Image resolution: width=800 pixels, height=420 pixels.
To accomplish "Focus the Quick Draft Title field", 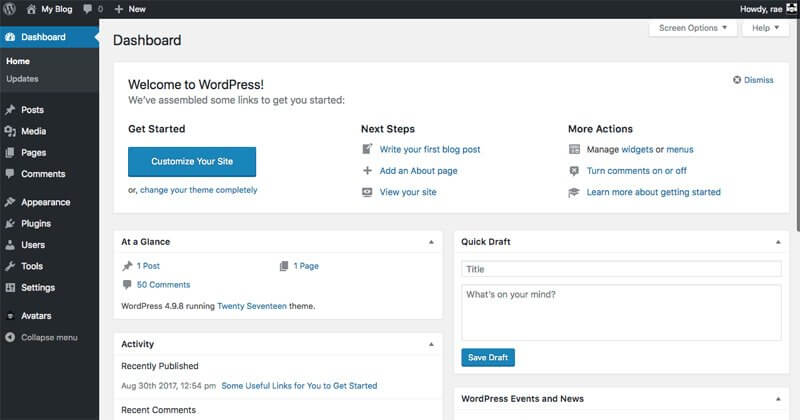I will [x=621, y=269].
